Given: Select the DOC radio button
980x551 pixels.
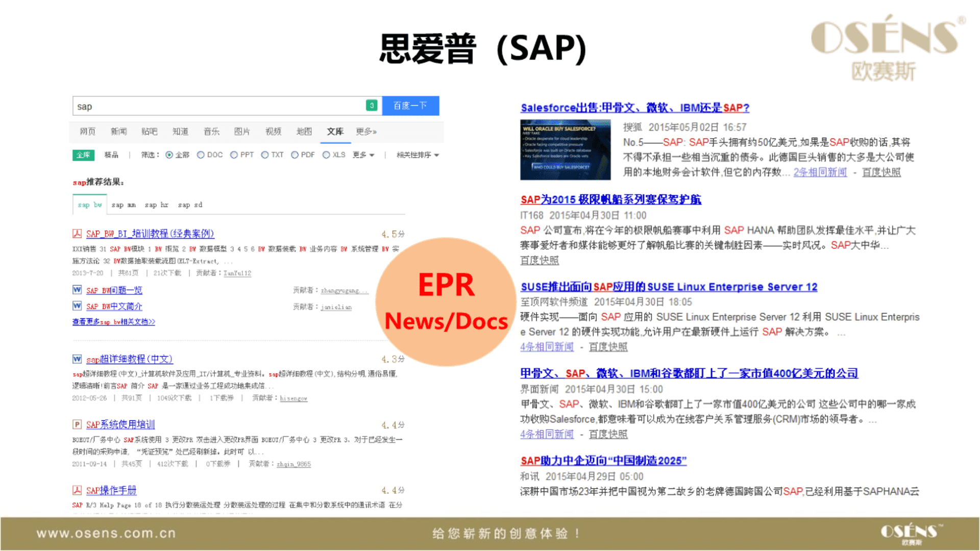Looking at the screenshot, I should point(201,155).
